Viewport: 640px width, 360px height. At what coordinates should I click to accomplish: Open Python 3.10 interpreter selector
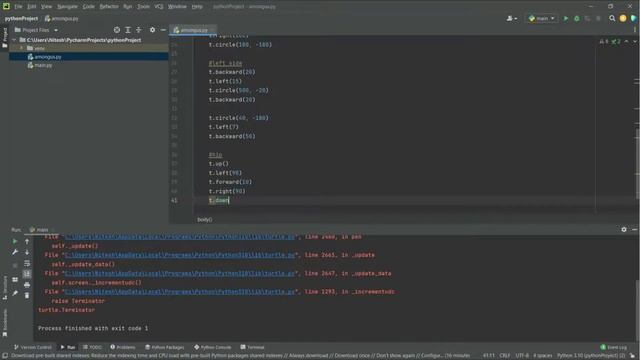[x=591, y=356]
